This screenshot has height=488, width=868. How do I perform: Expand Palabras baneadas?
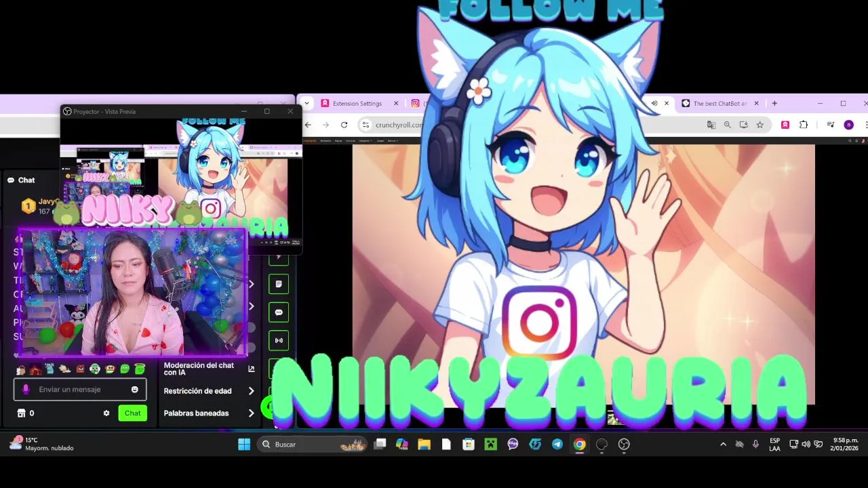coord(209,413)
